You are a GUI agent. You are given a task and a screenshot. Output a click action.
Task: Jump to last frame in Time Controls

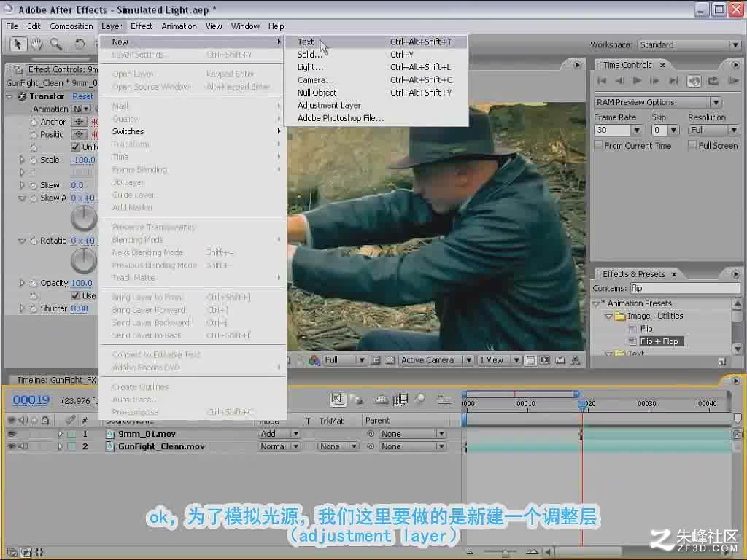point(673,81)
